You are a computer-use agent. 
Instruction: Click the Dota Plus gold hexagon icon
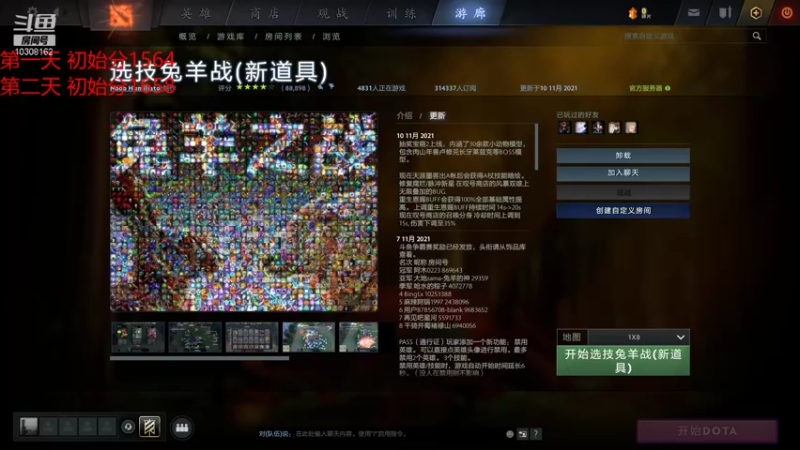[x=756, y=13]
